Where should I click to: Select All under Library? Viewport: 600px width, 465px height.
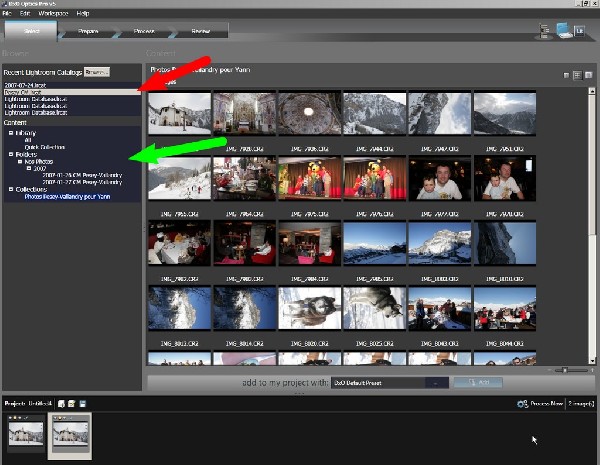(x=28, y=140)
